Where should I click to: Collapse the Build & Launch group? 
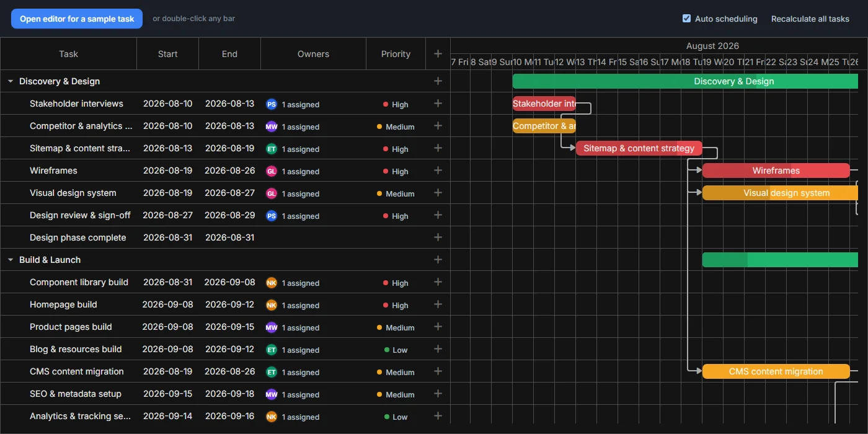[x=11, y=260]
